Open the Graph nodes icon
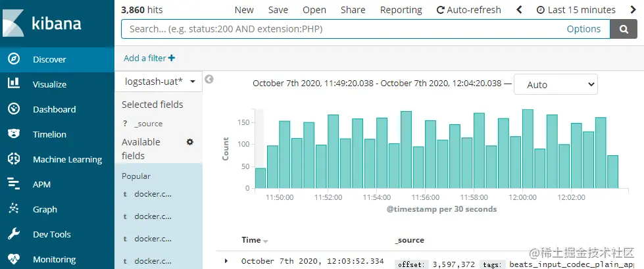 point(14,209)
